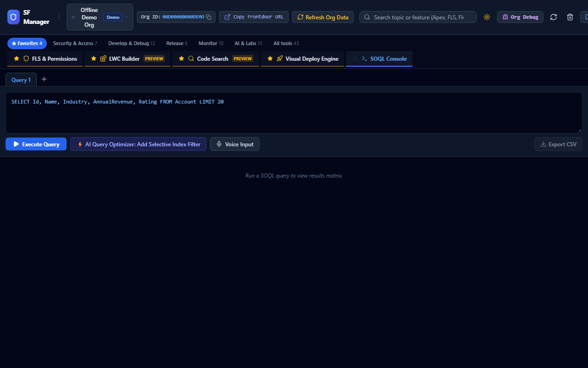588x368 pixels.
Task: Click inside the SOQL query editor
Action: tap(294, 113)
